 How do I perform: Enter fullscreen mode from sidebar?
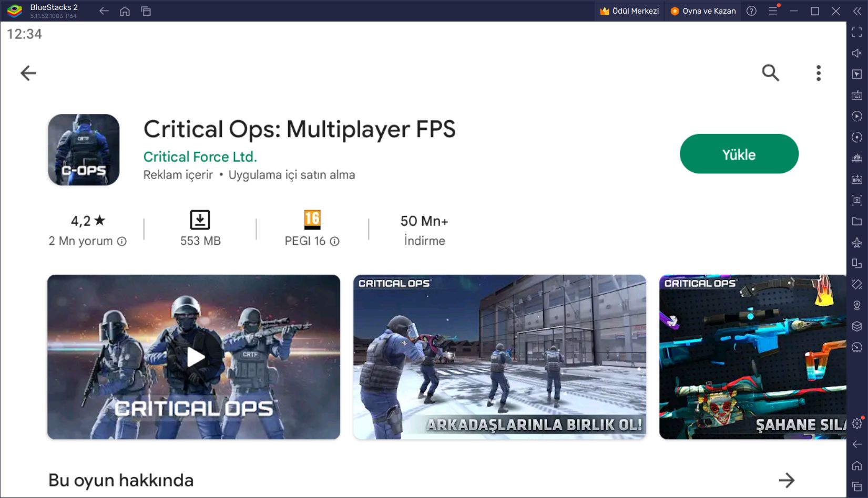pyautogui.click(x=857, y=33)
